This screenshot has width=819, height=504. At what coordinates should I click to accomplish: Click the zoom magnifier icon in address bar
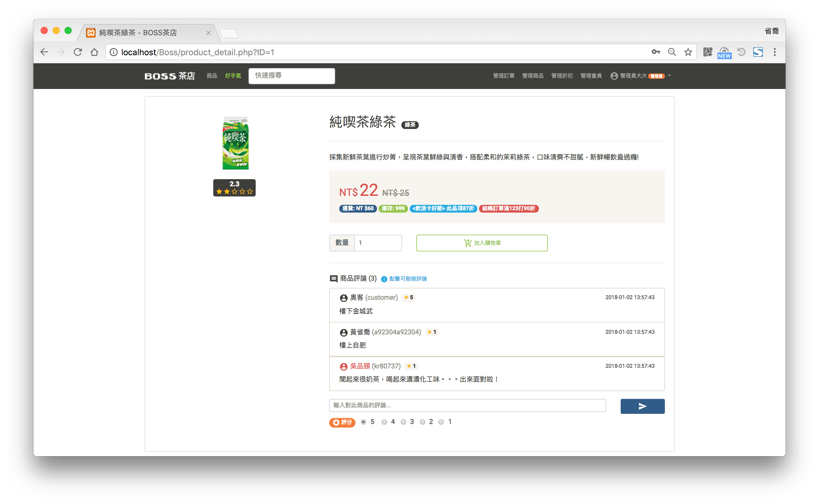672,52
